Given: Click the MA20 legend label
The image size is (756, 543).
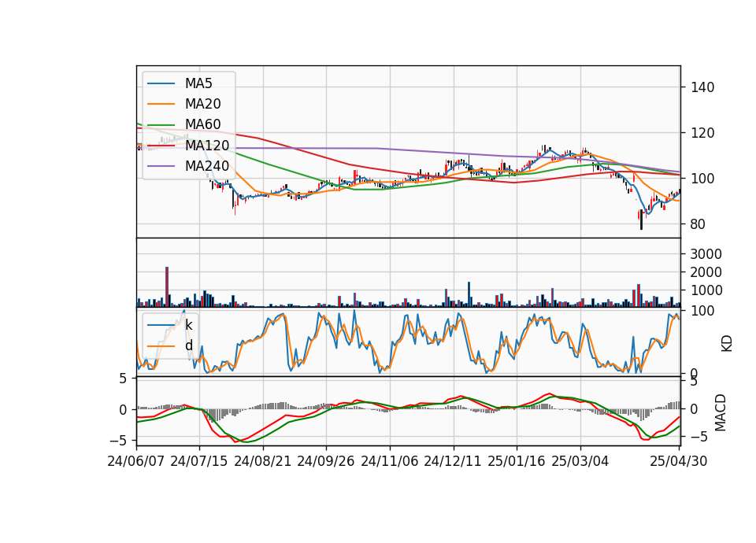Looking at the screenshot, I should tap(202, 104).
